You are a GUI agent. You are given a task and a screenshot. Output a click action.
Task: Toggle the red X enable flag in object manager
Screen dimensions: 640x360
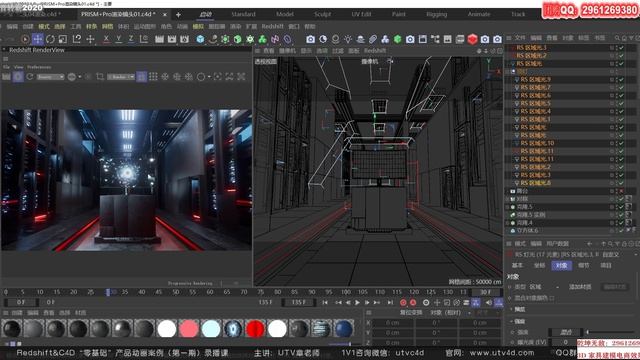tap(621, 191)
